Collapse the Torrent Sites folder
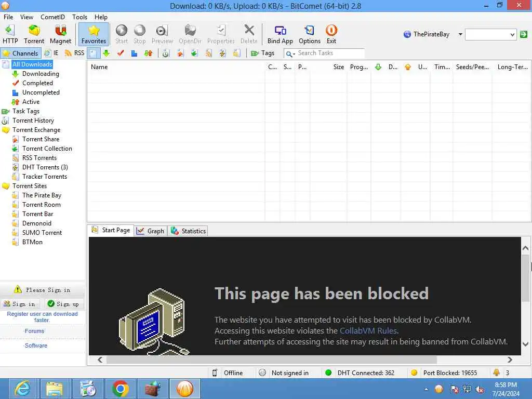Viewport: 532px width, 399px height. [x=30, y=186]
